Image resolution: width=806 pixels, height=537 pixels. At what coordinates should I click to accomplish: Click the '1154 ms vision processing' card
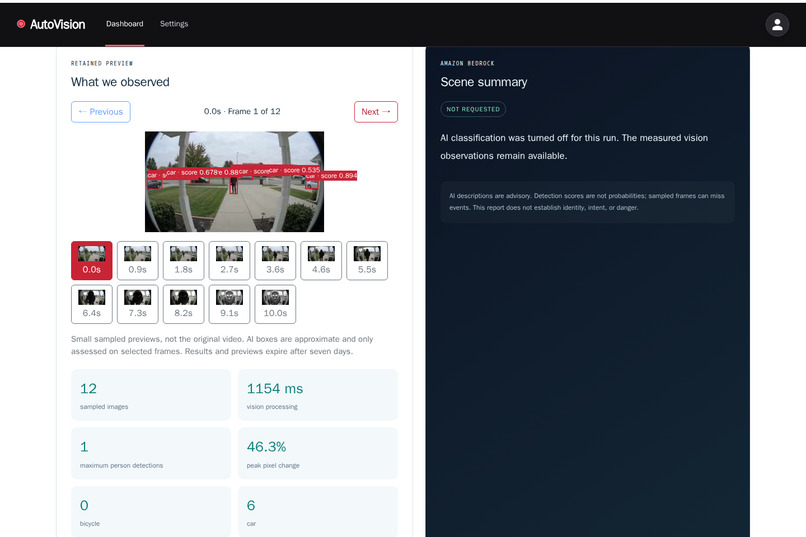click(318, 395)
